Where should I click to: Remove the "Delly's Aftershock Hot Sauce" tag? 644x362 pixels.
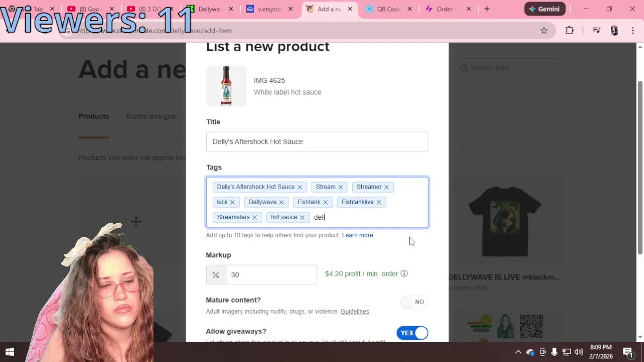pyautogui.click(x=299, y=187)
